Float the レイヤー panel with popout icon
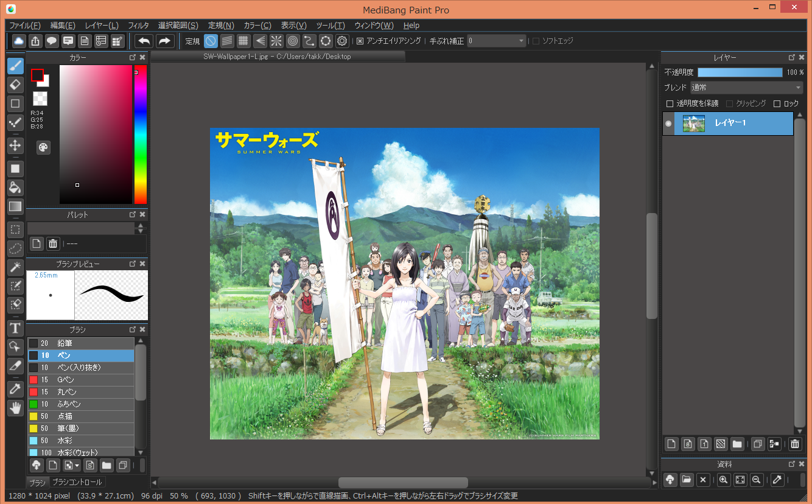 [x=791, y=57]
